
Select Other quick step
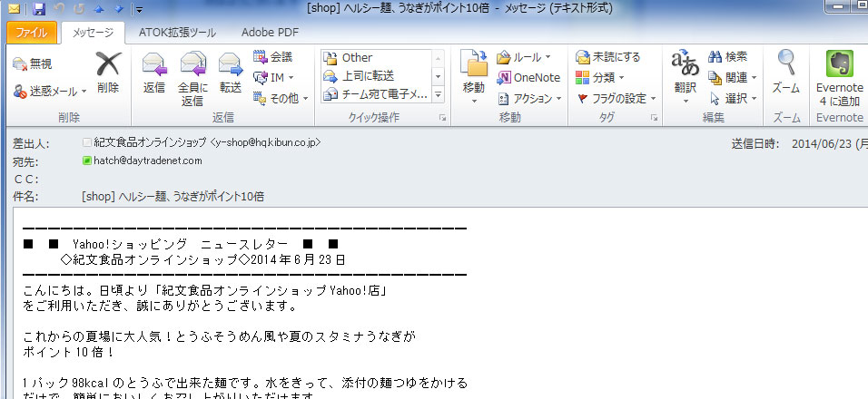coord(377,57)
